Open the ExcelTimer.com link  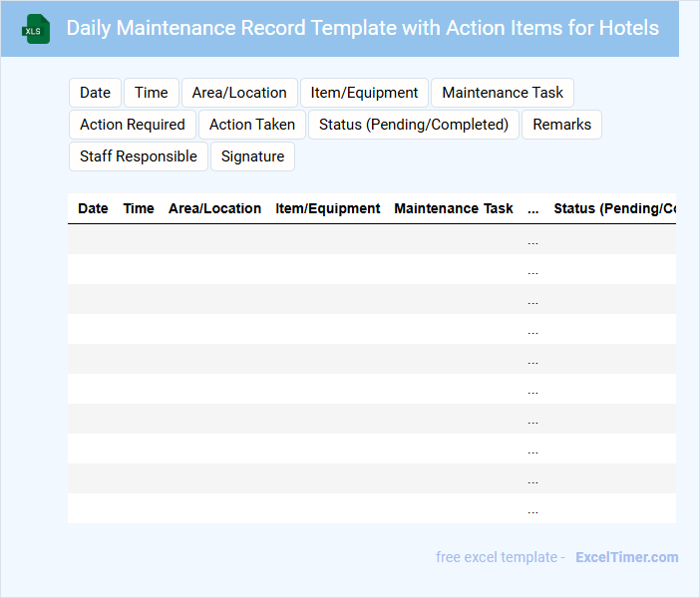pyautogui.click(x=626, y=557)
